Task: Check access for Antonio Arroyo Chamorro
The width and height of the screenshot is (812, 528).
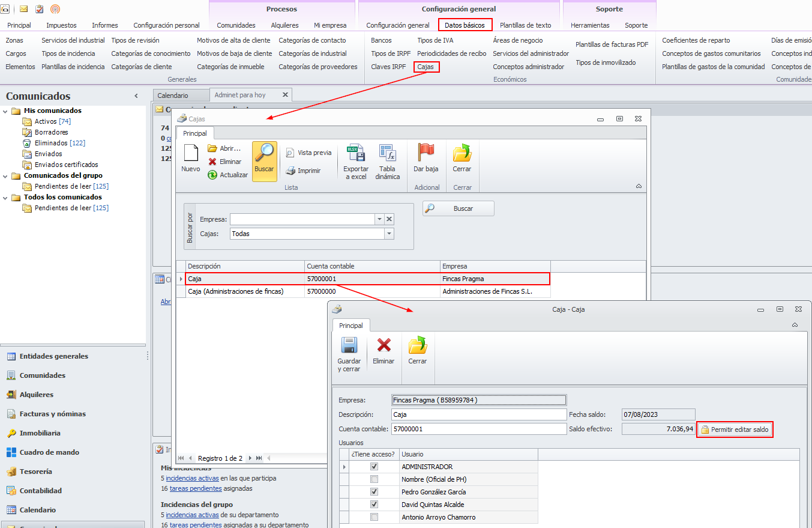Action: 374,517
